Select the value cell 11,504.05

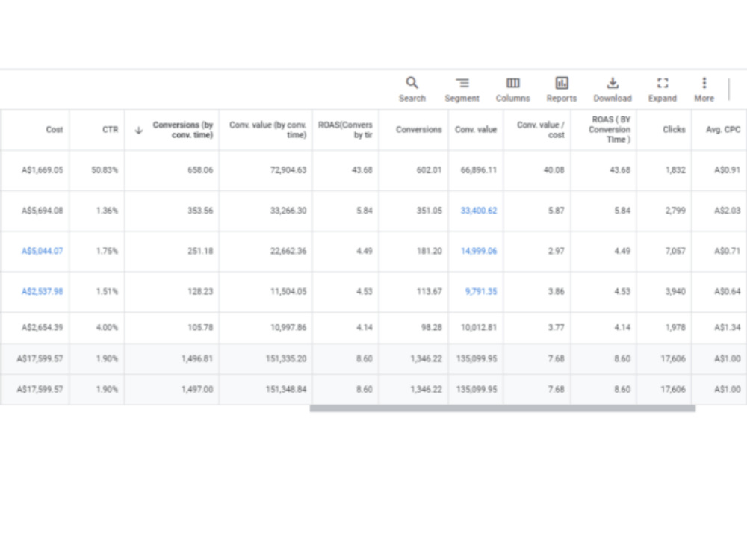pyautogui.click(x=288, y=291)
